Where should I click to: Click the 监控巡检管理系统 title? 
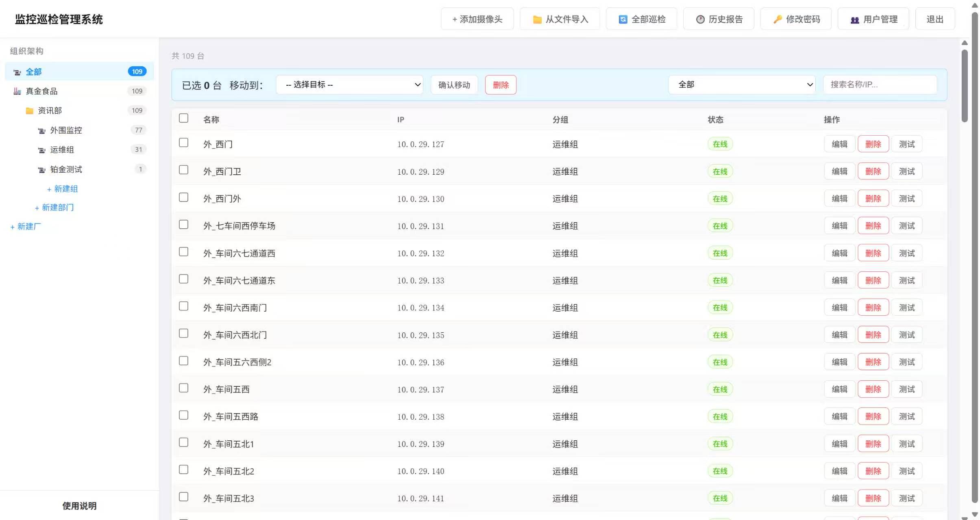point(59,19)
